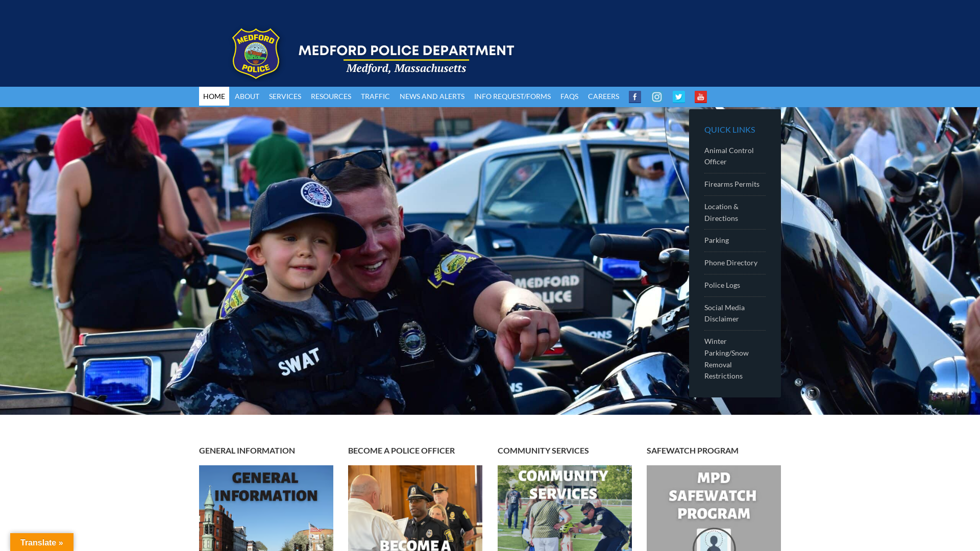Open Social Media Disclaimer quick link

[724, 313]
